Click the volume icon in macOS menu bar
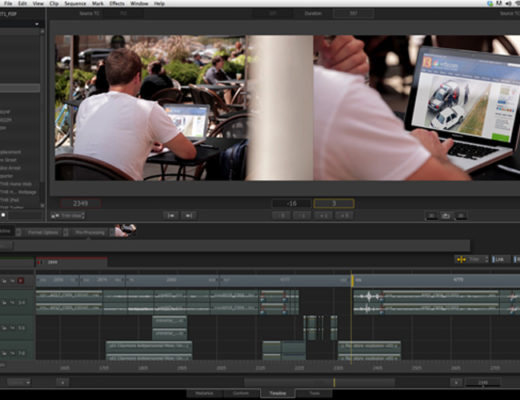Viewport: 520px width, 400px height. point(509,3)
